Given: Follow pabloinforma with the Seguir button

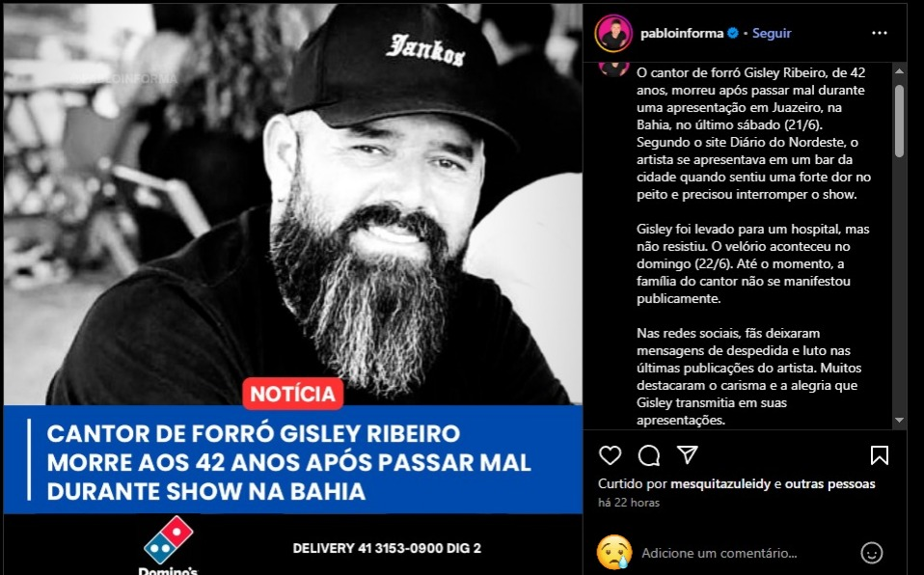Looking at the screenshot, I should tap(772, 34).
